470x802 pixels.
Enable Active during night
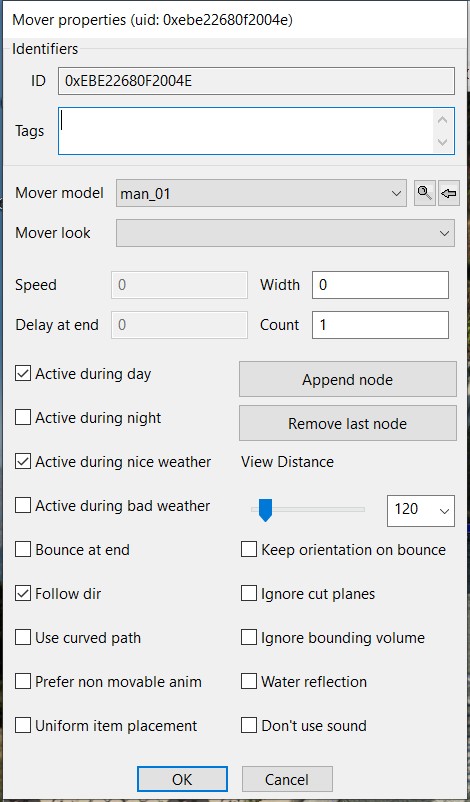pos(23,418)
